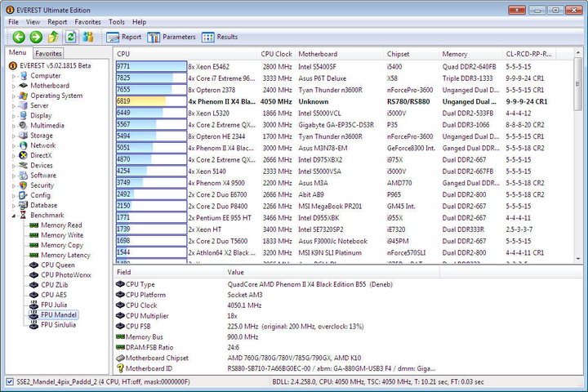Sort by Motherboard column header
The height and width of the screenshot is (392, 588).
pos(340,54)
